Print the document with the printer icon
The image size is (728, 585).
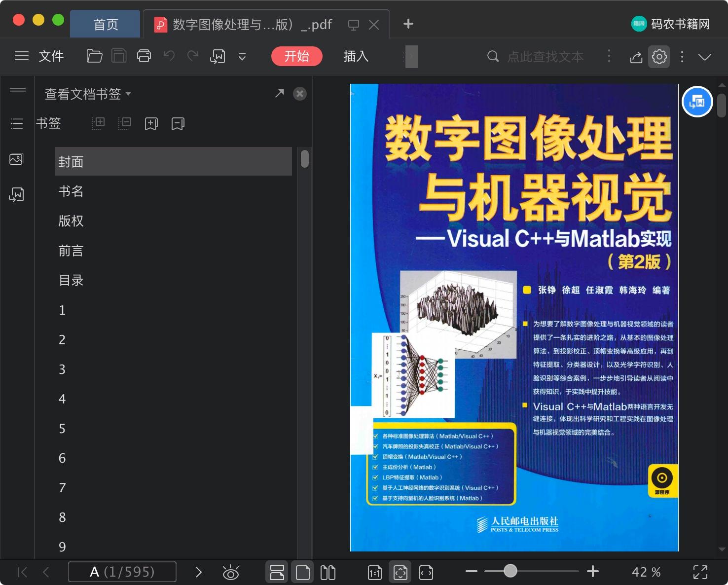pyautogui.click(x=144, y=56)
